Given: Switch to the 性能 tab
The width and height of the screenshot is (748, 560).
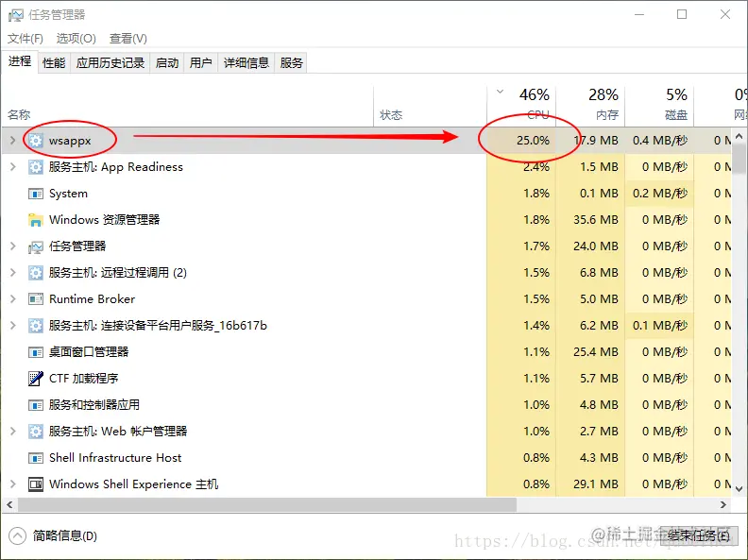Looking at the screenshot, I should point(54,63).
